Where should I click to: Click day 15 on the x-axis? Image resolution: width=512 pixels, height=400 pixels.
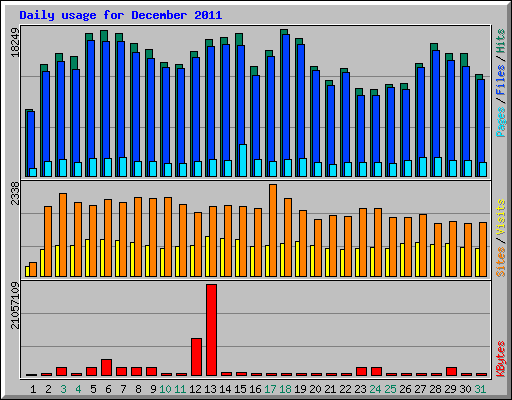click(240, 389)
